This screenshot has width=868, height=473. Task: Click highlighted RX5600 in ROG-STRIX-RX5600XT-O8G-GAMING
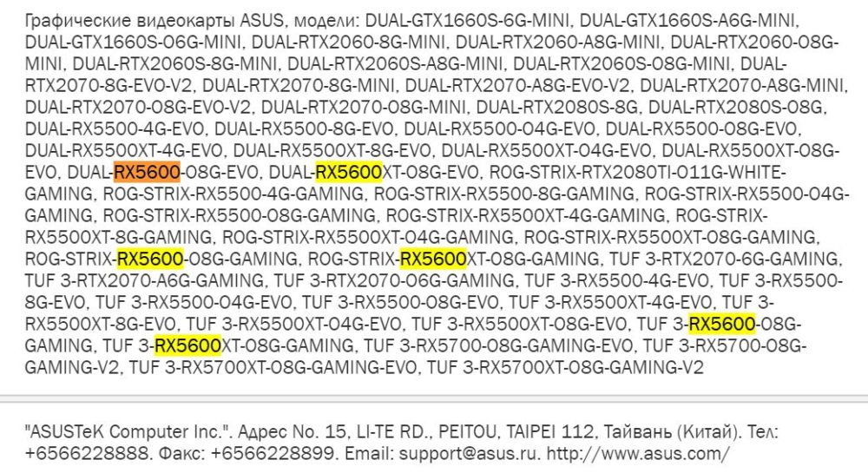pyautogui.click(x=433, y=259)
